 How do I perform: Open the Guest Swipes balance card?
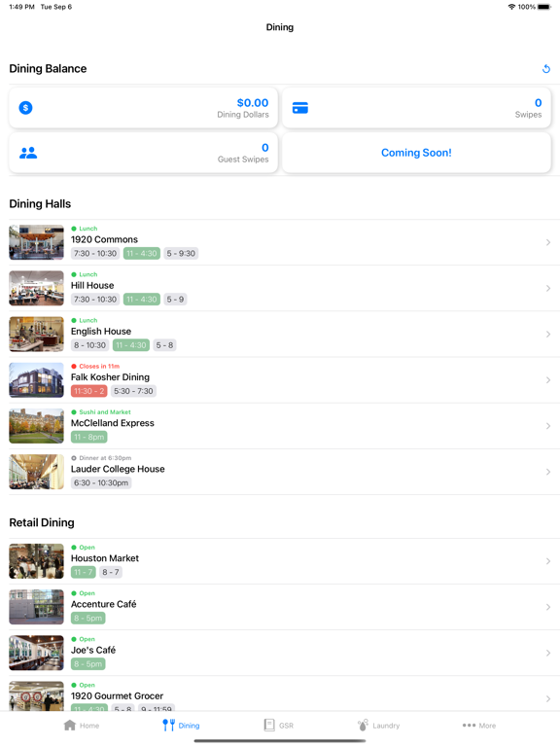click(x=143, y=153)
